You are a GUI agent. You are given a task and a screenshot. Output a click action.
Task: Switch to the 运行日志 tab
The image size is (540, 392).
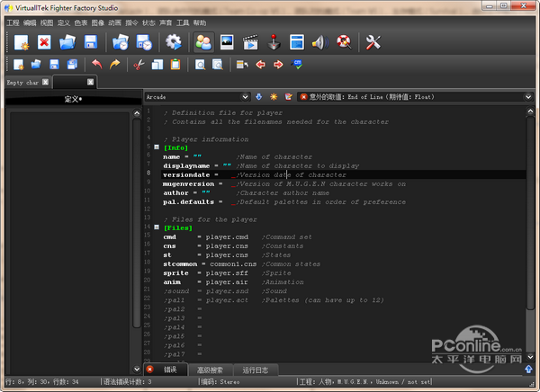256,370
